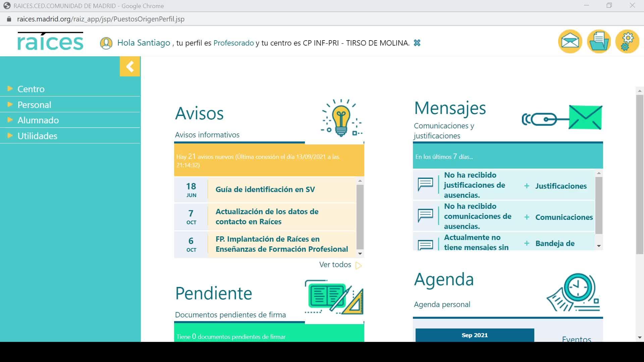Image resolution: width=644 pixels, height=362 pixels.
Task: Click the Mensajes envelope graphic
Action: [585, 118]
